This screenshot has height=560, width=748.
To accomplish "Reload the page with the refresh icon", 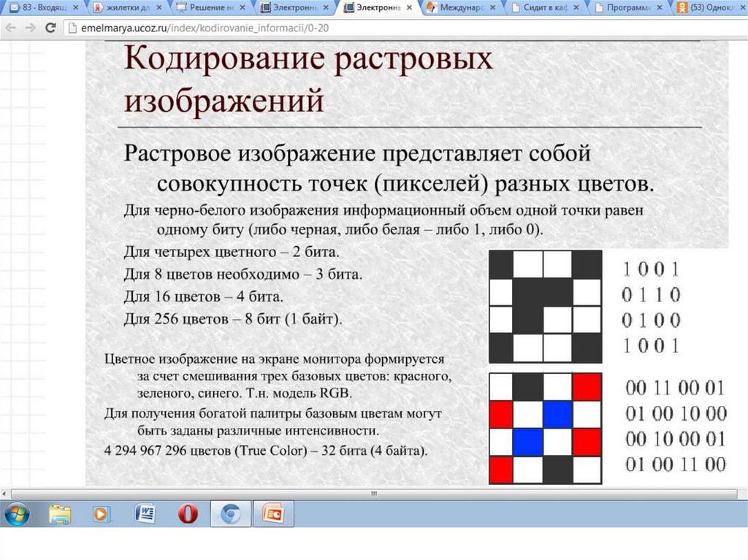I will [x=50, y=28].
